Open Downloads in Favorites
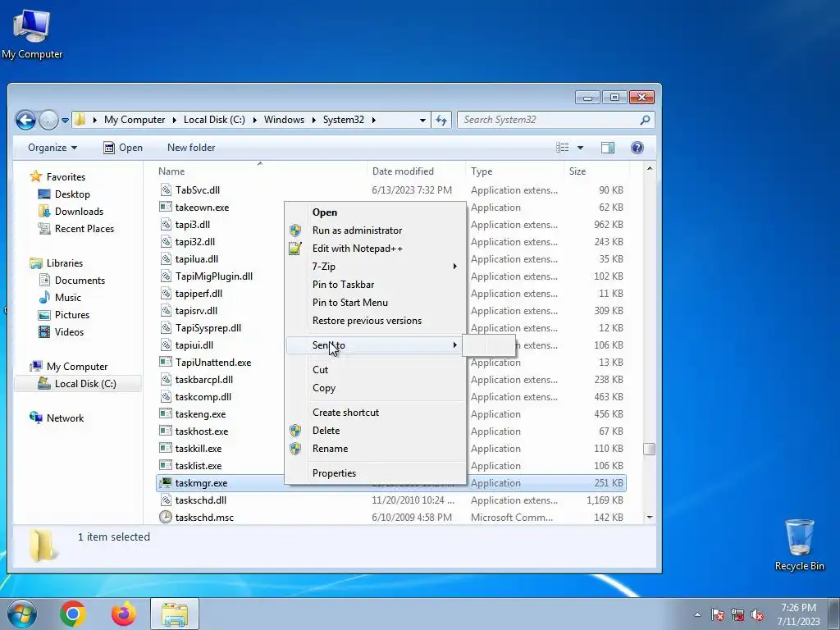Screen dimensions: 840x630 (x=71, y=211)
